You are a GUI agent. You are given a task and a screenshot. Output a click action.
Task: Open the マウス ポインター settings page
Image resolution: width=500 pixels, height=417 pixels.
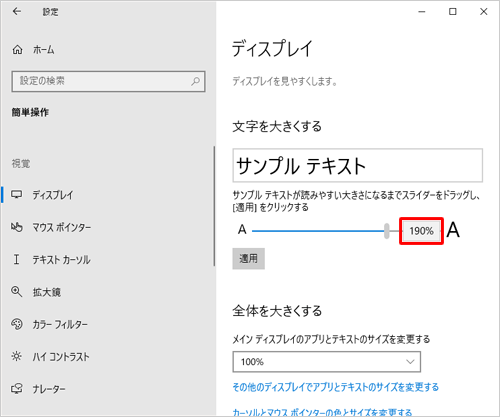click(x=51, y=227)
